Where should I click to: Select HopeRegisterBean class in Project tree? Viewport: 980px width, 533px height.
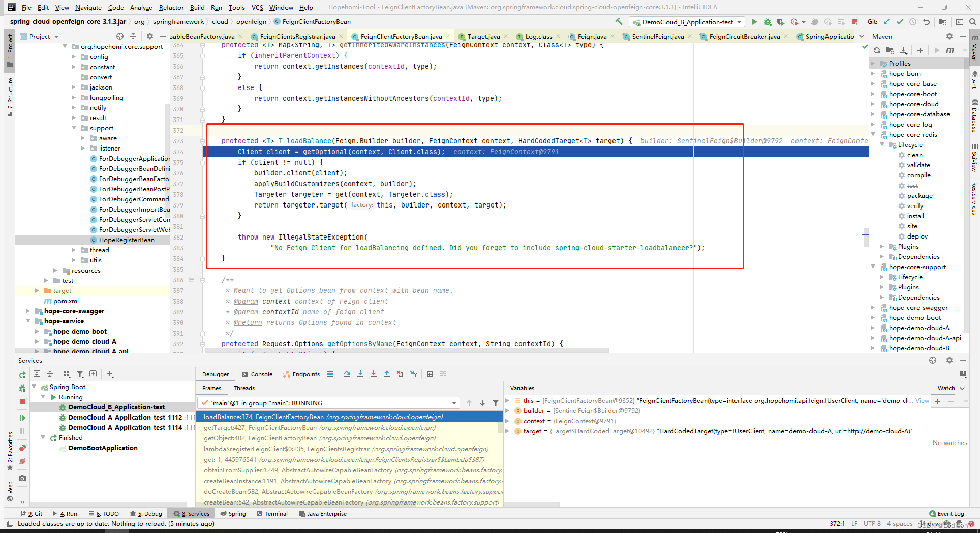[x=127, y=240]
